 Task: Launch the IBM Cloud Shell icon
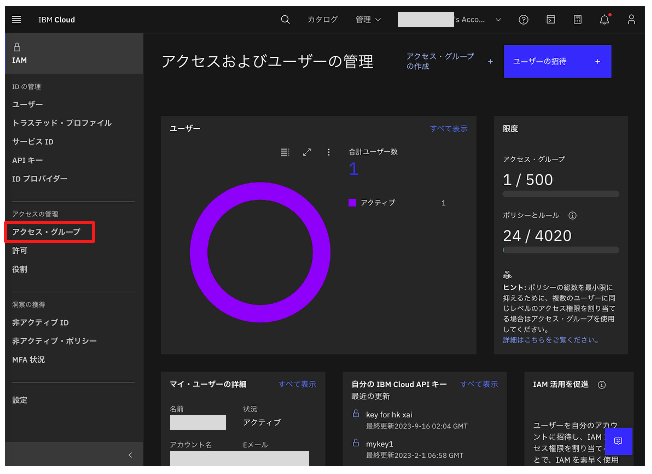(550, 19)
